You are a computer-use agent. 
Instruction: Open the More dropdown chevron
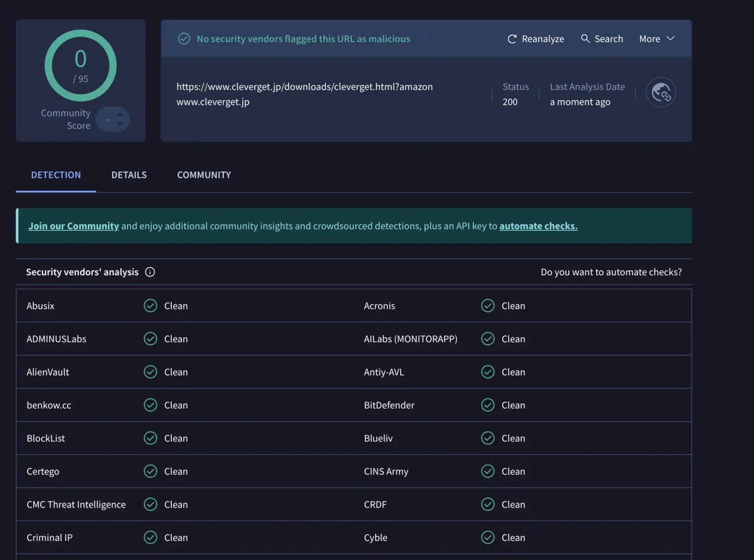pyautogui.click(x=670, y=38)
